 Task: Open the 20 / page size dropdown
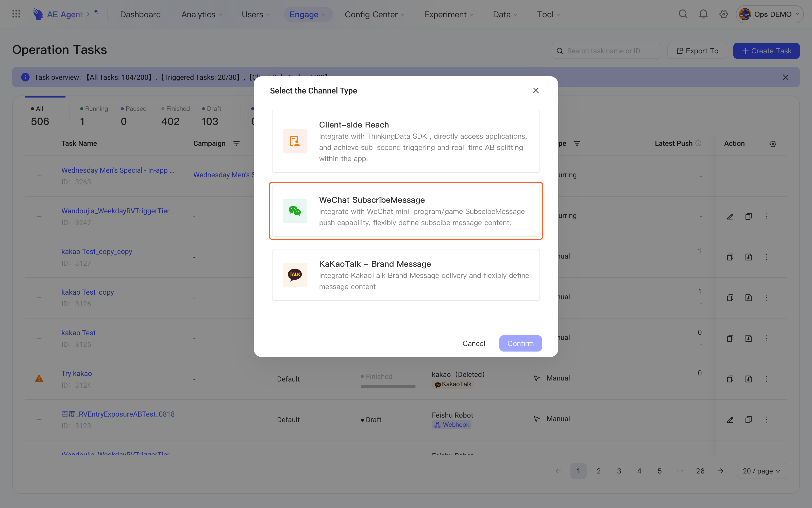click(x=762, y=471)
